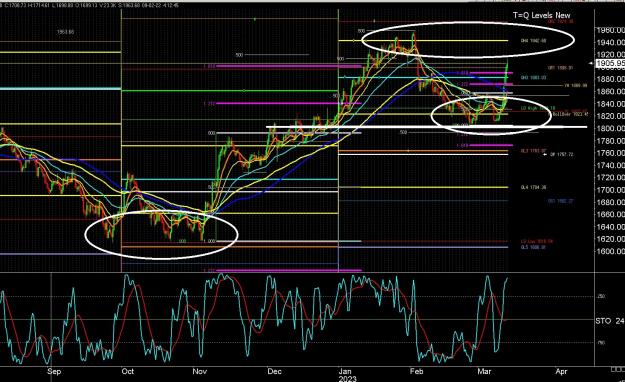This screenshot has width=625, height=382.
Task: Click the current price tag 1905.95
Action: [610, 63]
